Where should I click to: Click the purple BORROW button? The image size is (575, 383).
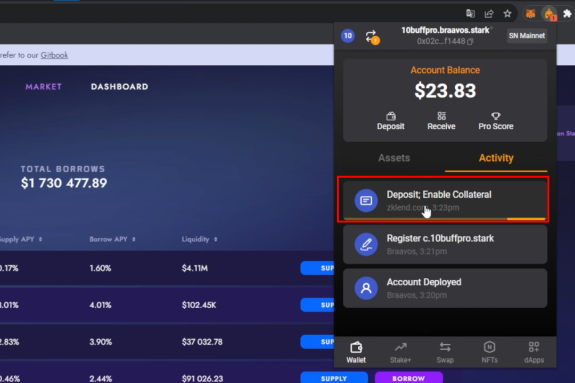pyautogui.click(x=409, y=378)
